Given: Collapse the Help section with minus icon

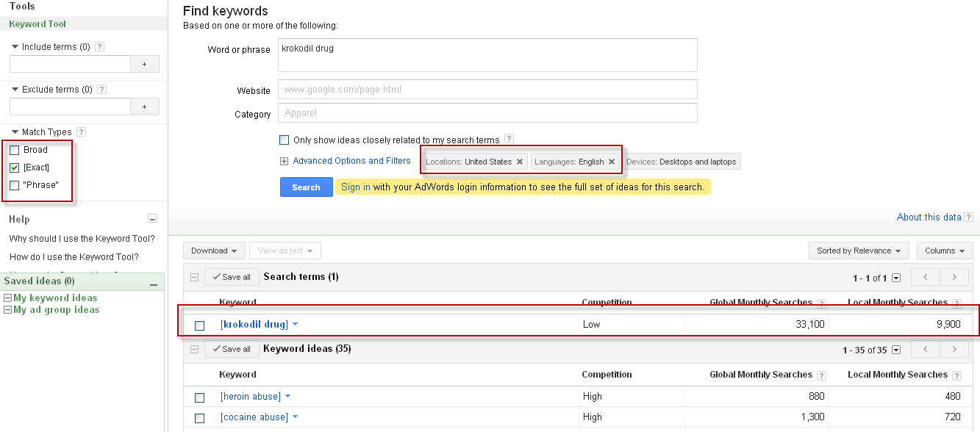Looking at the screenshot, I should point(153,219).
